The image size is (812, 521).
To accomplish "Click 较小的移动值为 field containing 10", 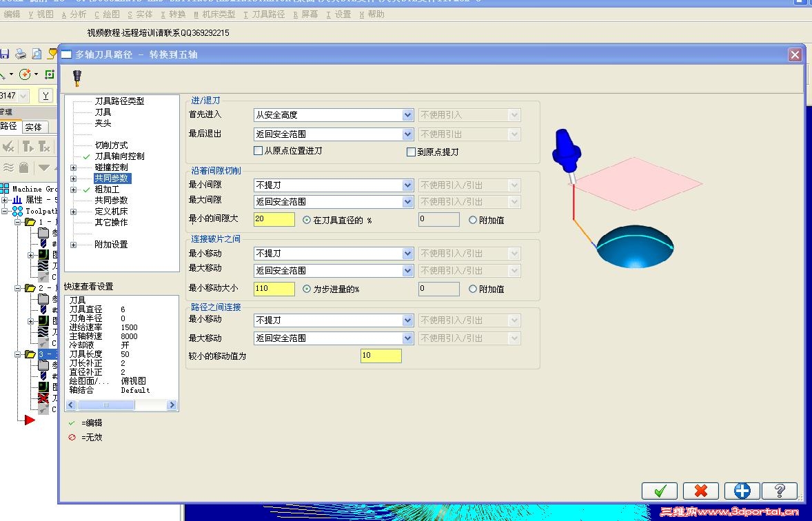I will coord(380,356).
